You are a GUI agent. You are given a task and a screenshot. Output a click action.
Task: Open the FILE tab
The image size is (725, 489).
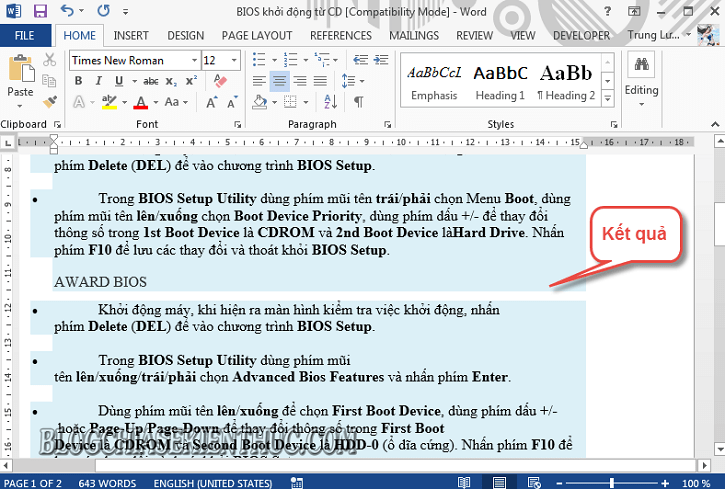coord(25,36)
